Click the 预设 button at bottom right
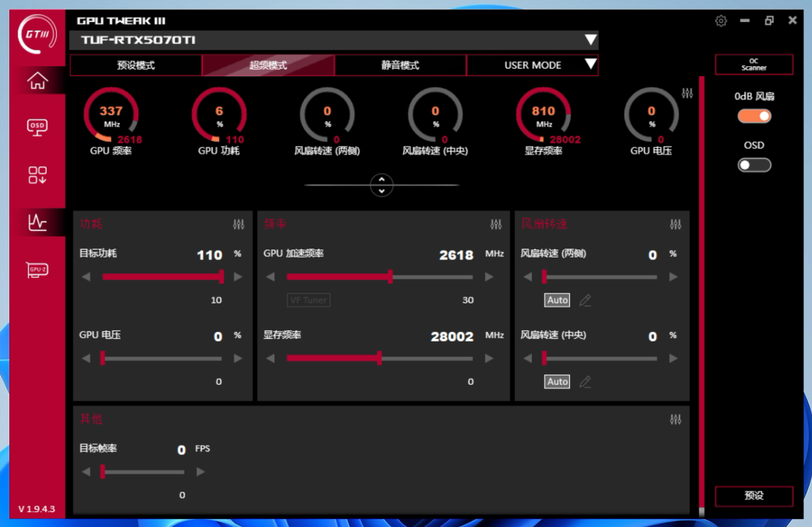Screen dimensions: 812x527 [x=754, y=496]
